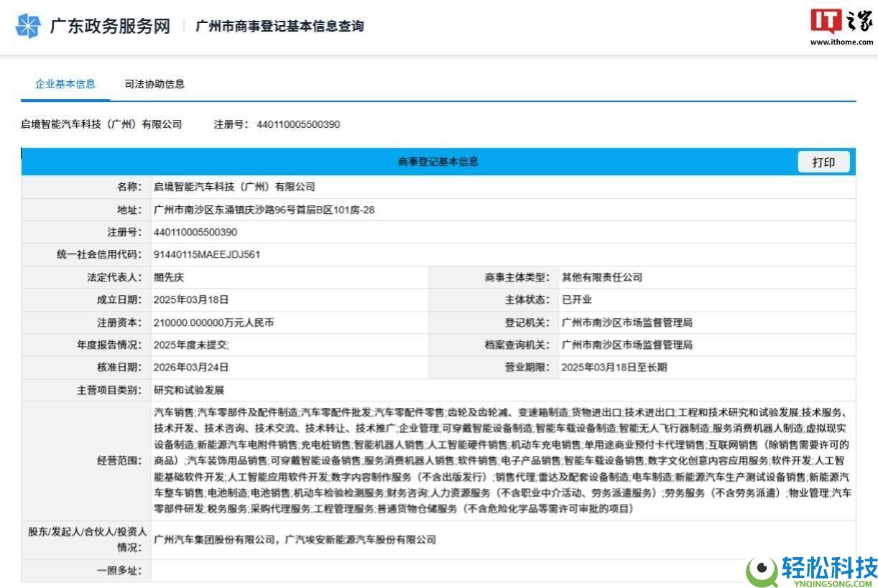The height and width of the screenshot is (588, 878).
Task: Click the 档案查询机关 label
Action: point(517,345)
